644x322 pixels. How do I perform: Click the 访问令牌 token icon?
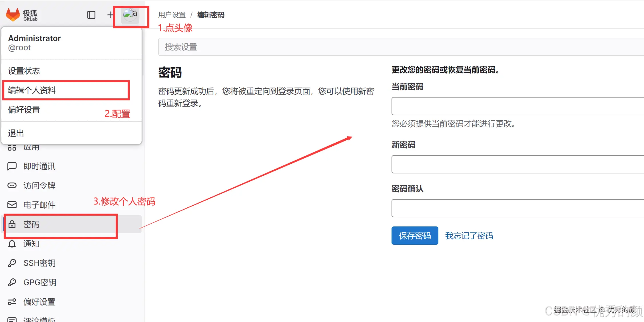click(x=12, y=185)
